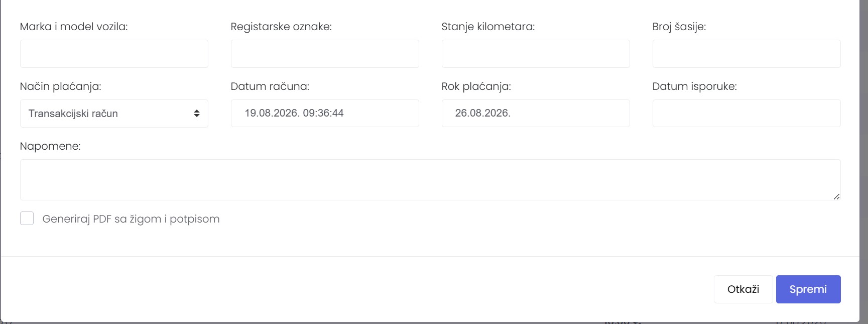Click the Datum isporuke: label
Image resolution: width=868 pixels, height=324 pixels.
(695, 86)
